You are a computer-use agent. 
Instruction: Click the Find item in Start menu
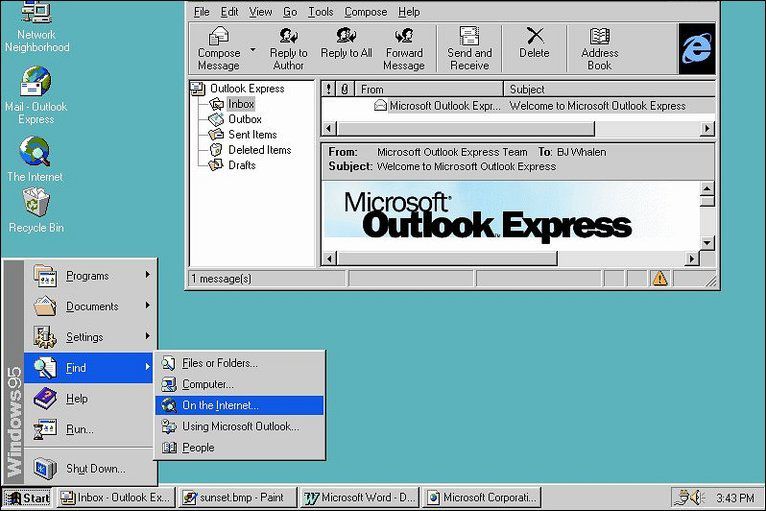(x=89, y=368)
